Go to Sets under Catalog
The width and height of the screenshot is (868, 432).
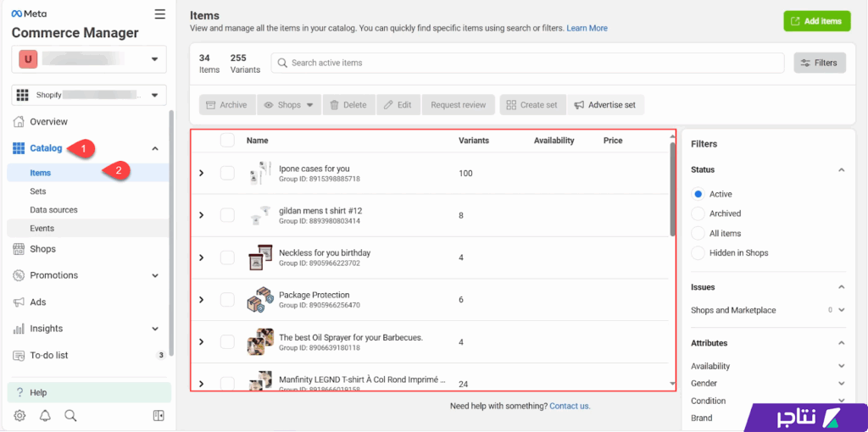[x=38, y=191]
